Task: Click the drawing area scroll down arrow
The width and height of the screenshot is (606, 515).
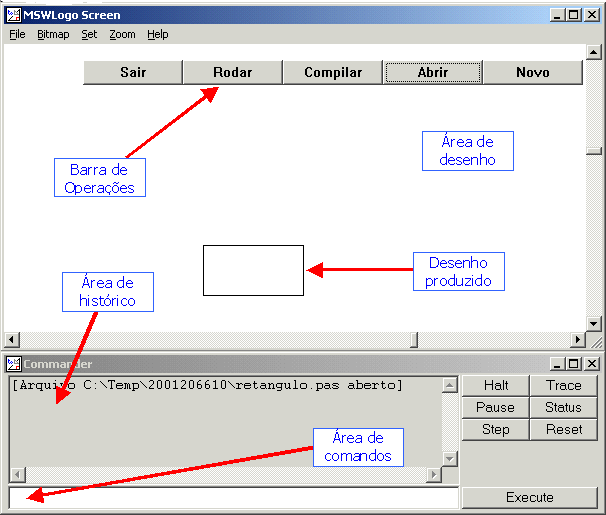Action: click(x=594, y=324)
